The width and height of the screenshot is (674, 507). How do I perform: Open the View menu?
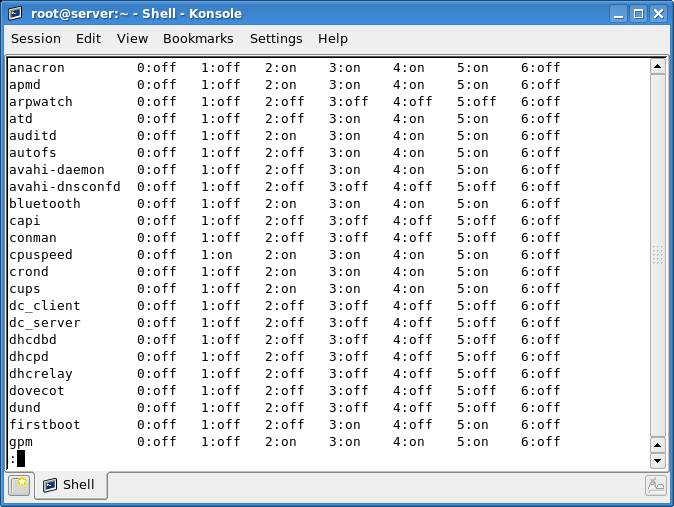tap(132, 39)
